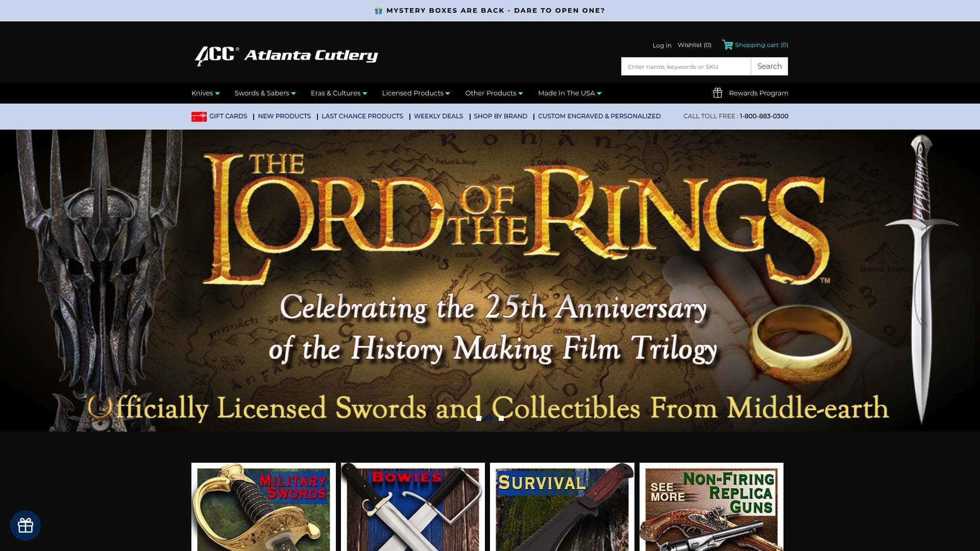Focus the product search input field
The image size is (980, 551).
pyautogui.click(x=686, y=66)
